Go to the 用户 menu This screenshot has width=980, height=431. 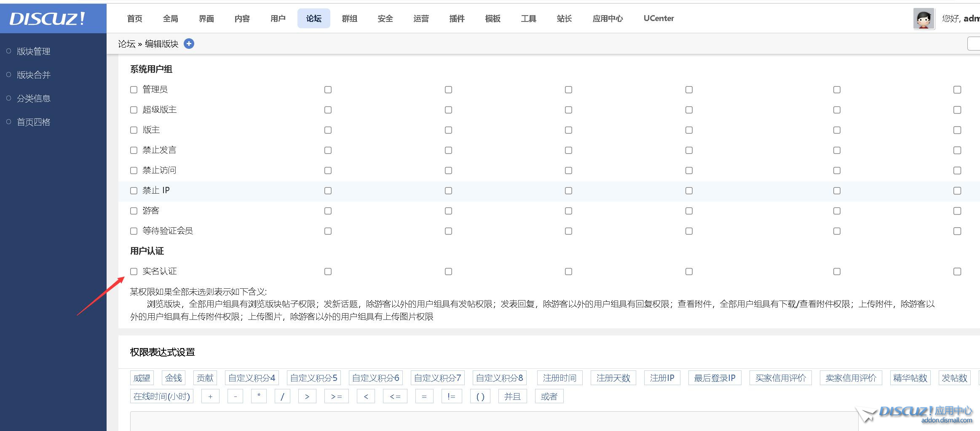pyautogui.click(x=278, y=19)
